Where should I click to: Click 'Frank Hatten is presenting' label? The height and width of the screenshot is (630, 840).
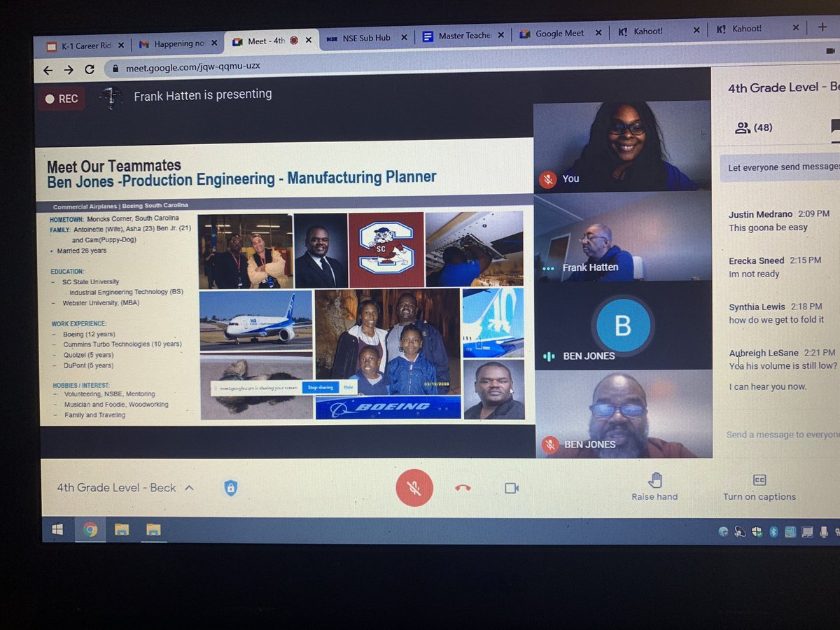pos(203,94)
